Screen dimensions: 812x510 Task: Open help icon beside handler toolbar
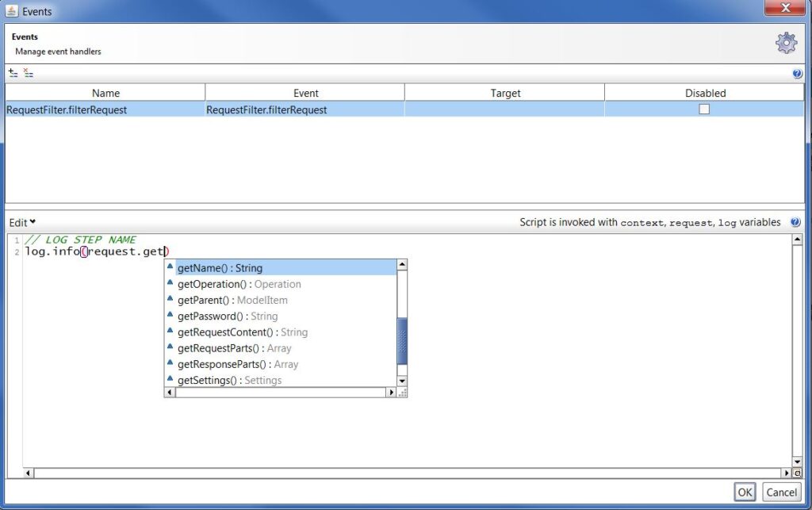[x=798, y=74]
